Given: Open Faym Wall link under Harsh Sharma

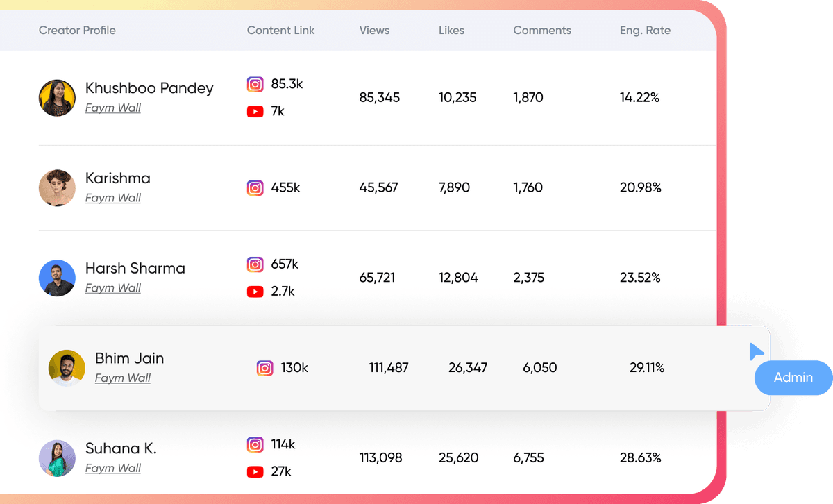Looking at the screenshot, I should tap(113, 288).
